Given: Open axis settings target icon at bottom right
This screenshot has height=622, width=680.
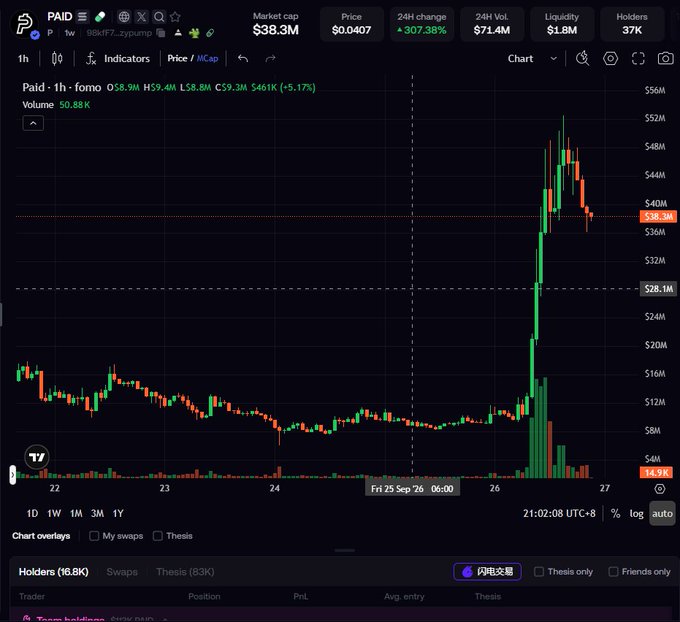Looking at the screenshot, I should tap(660, 489).
